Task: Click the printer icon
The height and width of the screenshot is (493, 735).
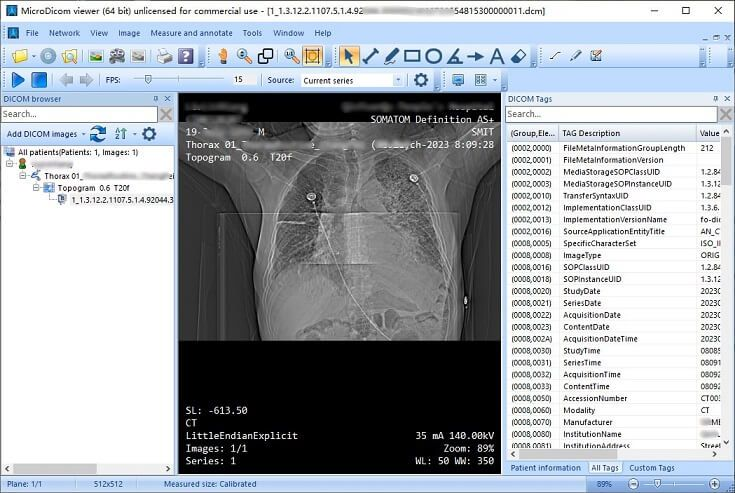Action: tap(165, 56)
